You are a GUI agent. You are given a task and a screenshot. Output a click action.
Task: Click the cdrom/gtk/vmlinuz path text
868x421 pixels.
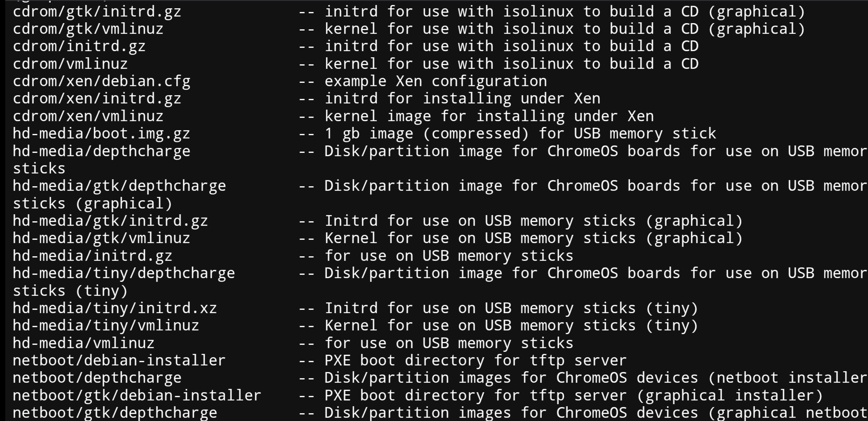(x=88, y=29)
